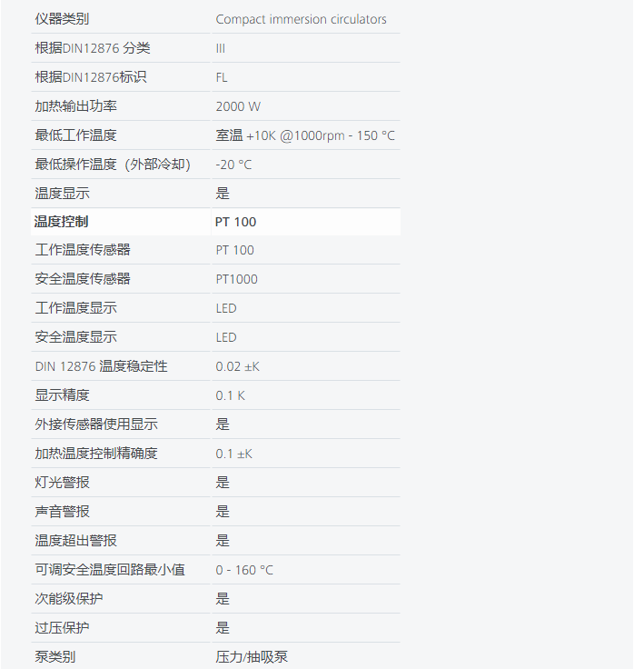
Task: Select the 根据DIN12876 分类 label
Action: point(93,48)
